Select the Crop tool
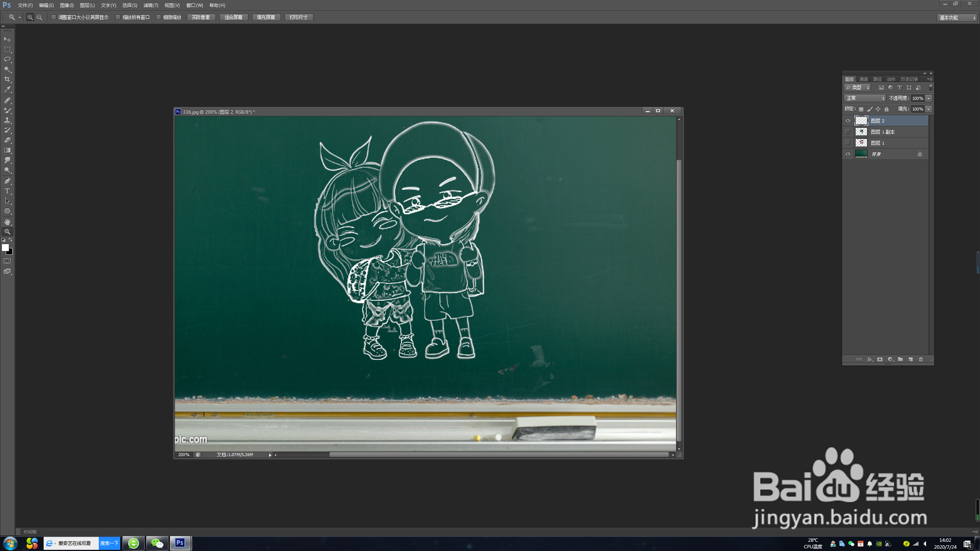This screenshot has height=551, width=980. click(7, 79)
